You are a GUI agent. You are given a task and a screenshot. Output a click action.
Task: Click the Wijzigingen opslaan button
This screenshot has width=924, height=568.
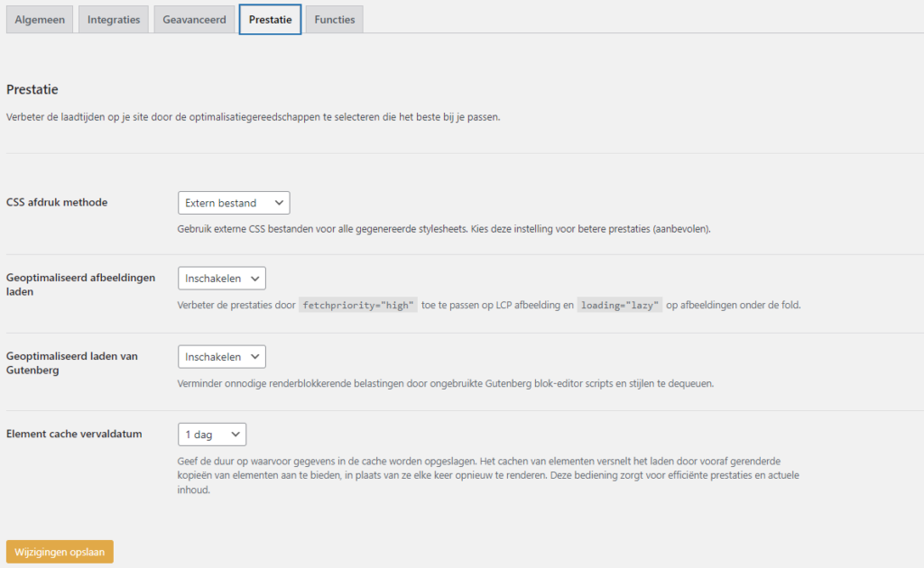tap(60, 552)
